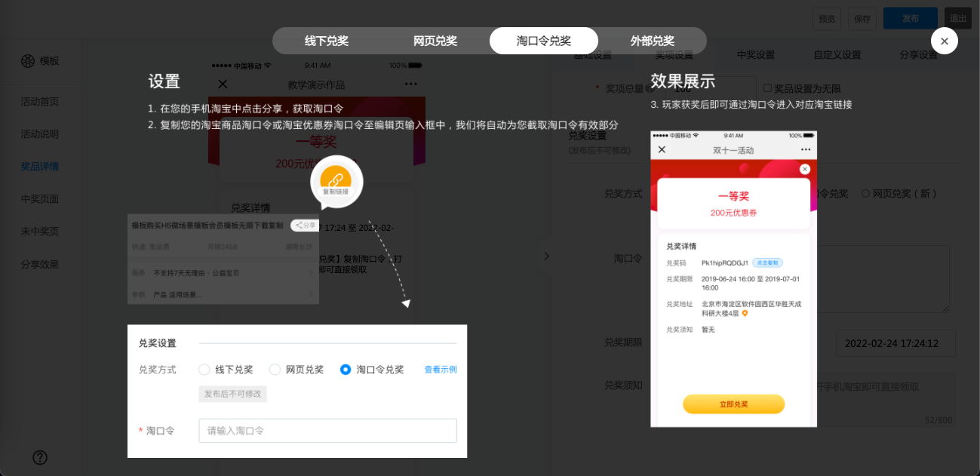The image size is (980, 476).
Task: Click the 请输入淘口令 input field
Action: click(x=327, y=431)
